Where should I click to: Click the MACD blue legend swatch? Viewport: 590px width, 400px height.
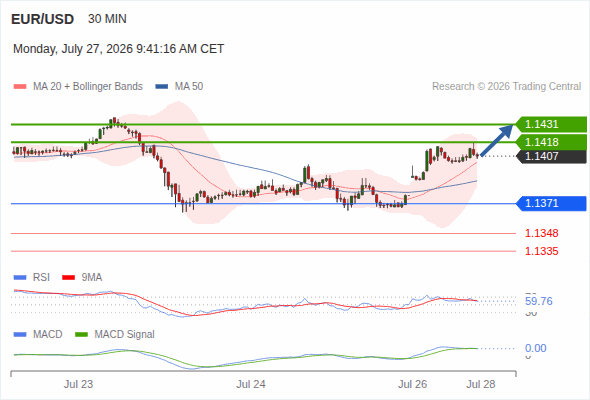coord(20,335)
